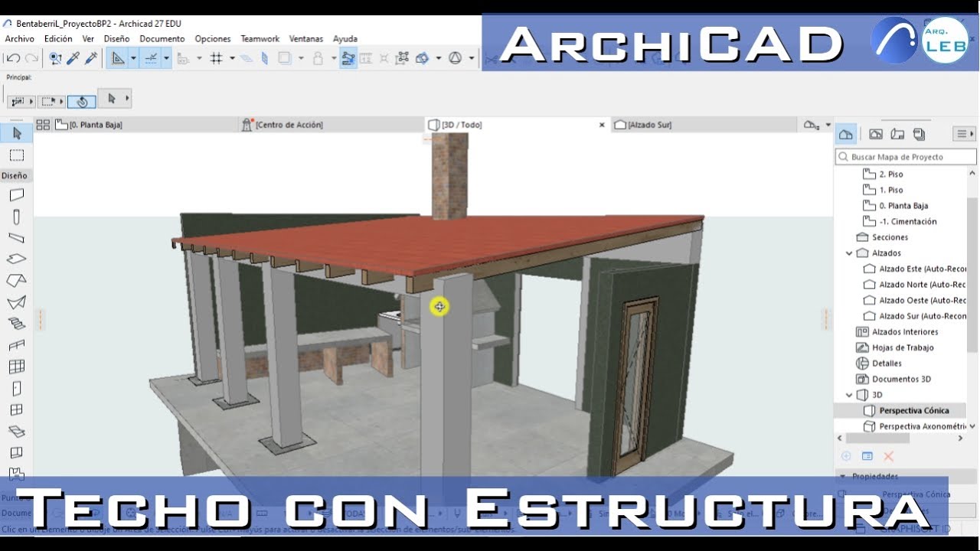Select Documentos 3D item

[x=901, y=380]
